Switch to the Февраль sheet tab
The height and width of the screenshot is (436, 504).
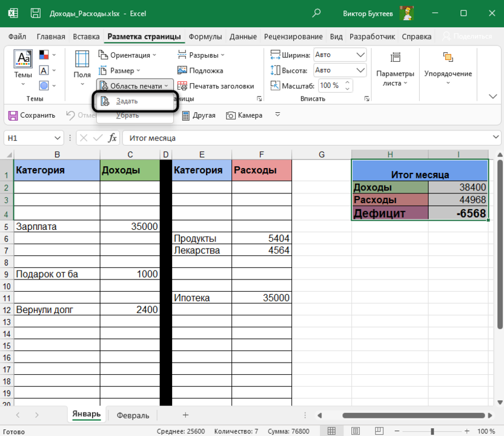coord(133,415)
